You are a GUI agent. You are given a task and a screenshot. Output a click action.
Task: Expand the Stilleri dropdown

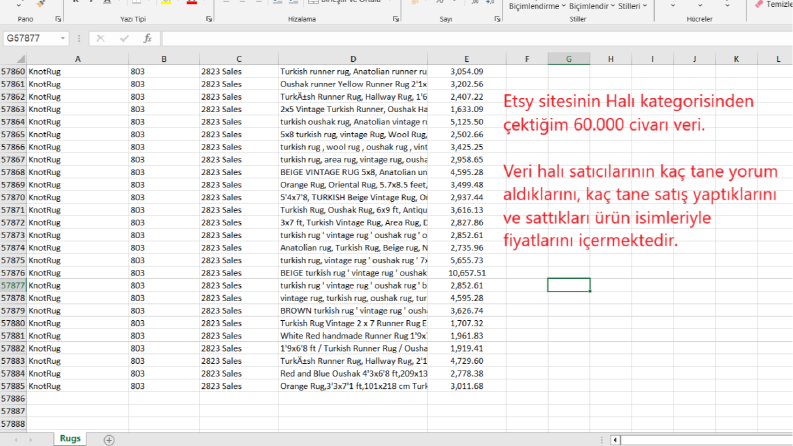645,6
